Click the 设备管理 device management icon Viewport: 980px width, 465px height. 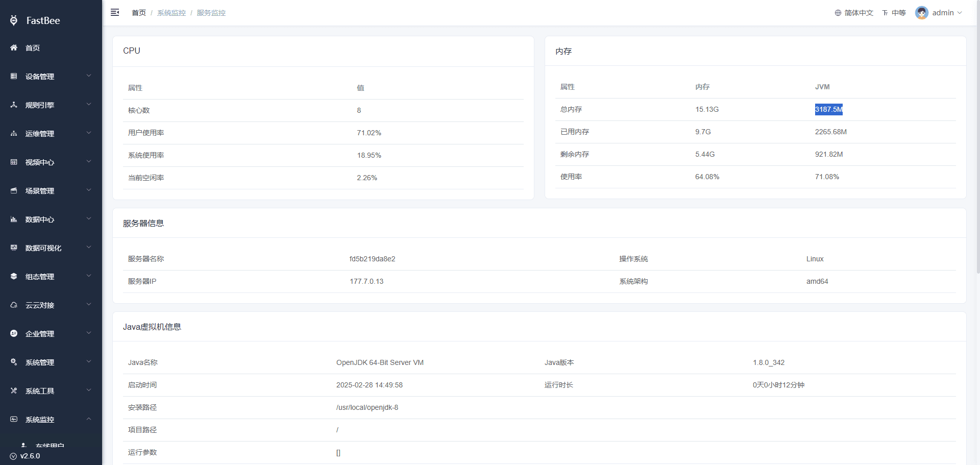(x=14, y=76)
